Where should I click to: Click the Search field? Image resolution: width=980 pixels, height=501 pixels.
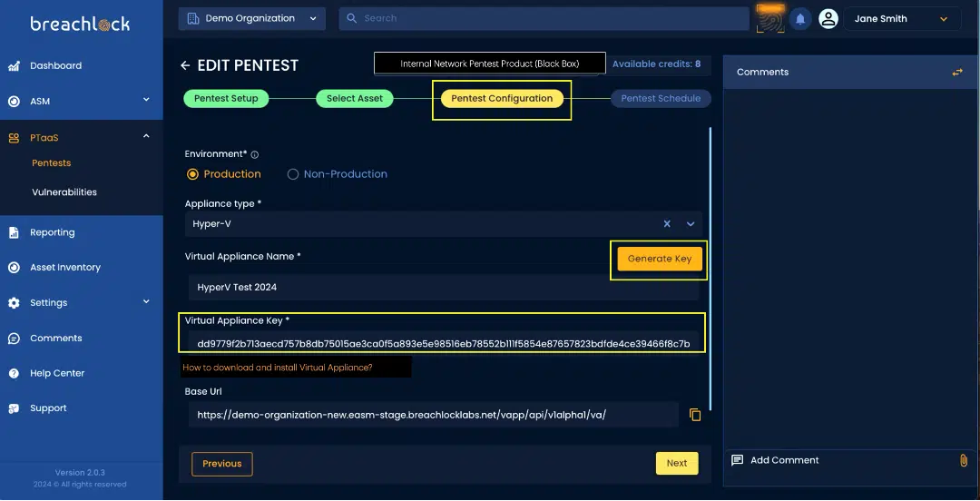click(x=544, y=19)
